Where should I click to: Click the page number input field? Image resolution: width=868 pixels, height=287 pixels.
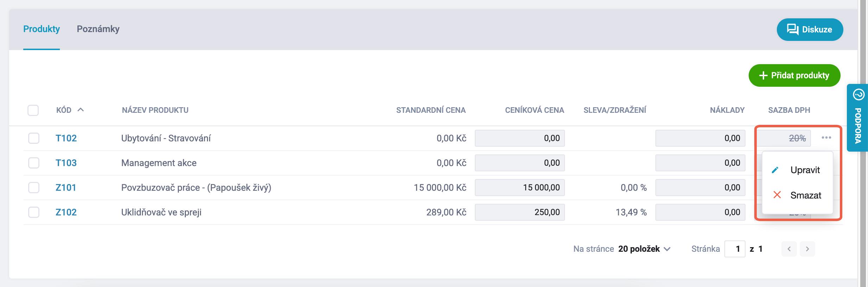coord(735,249)
